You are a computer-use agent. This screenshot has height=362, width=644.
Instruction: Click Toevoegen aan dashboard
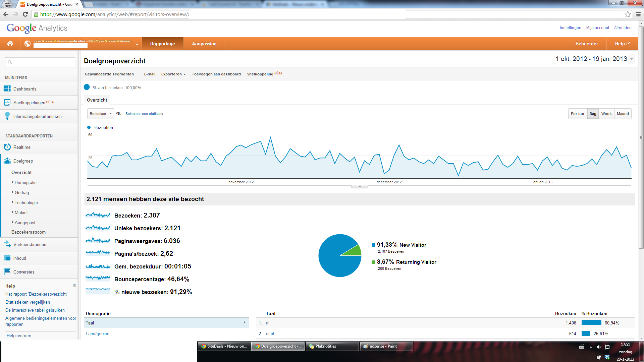(x=216, y=74)
